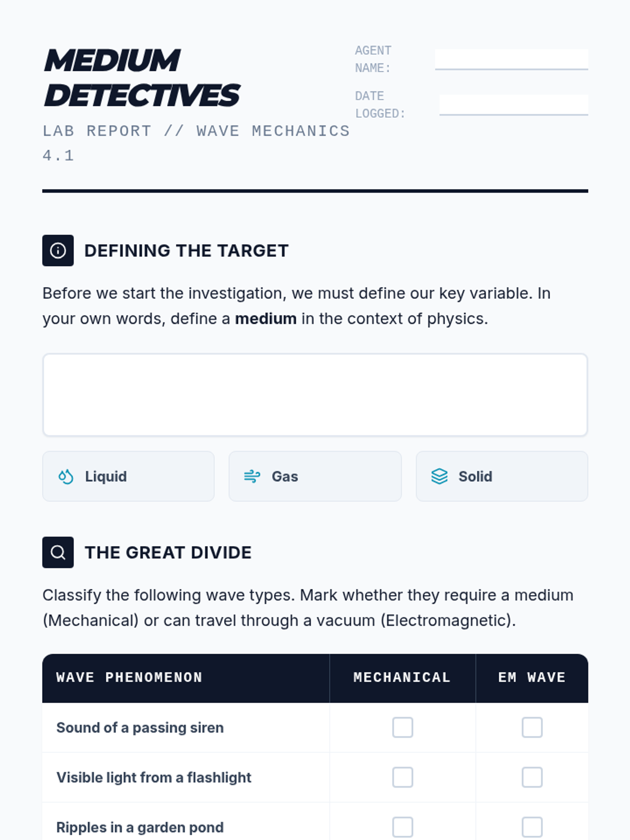Select the Gas card
This screenshot has width=630, height=840.
315,476
